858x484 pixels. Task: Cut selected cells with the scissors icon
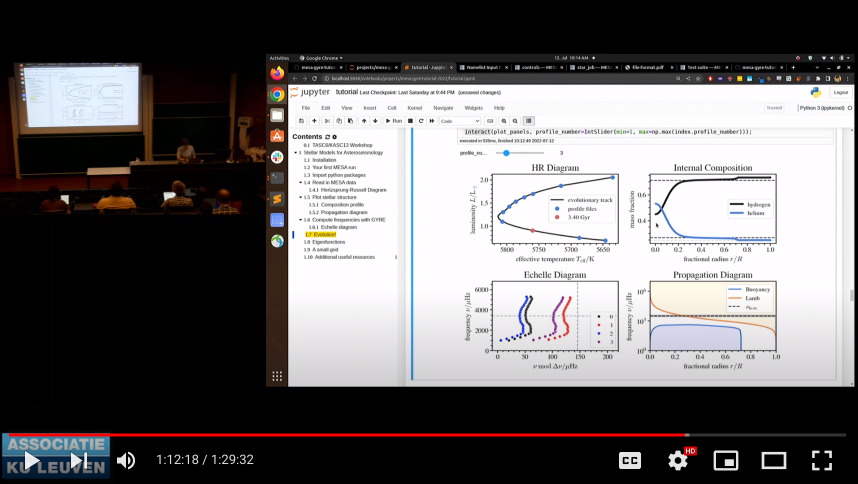click(x=327, y=121)
